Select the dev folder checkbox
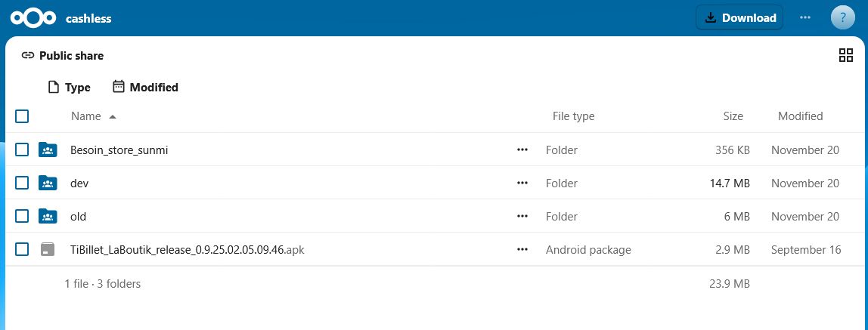The width and height of the screenshot is (868, 330). click(22, 183)
